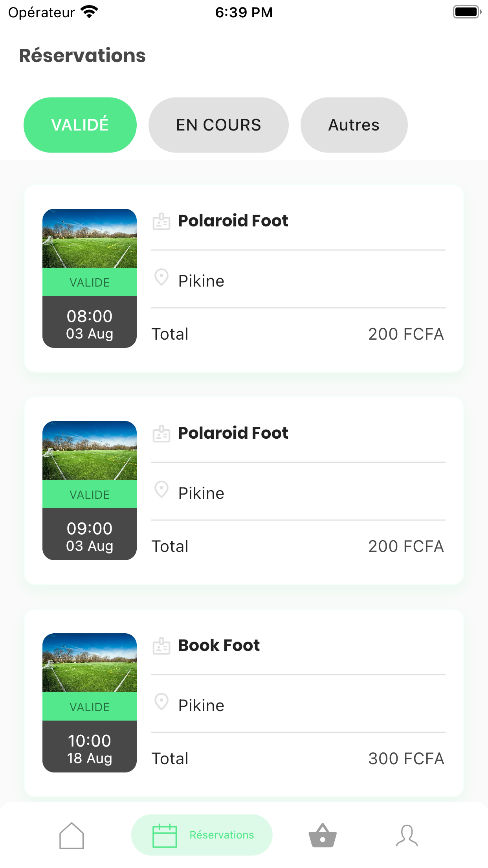Tap the 300 FCFA total amount
The width and height of the screenshot is (488, 868).
click(x=406, y=759)
